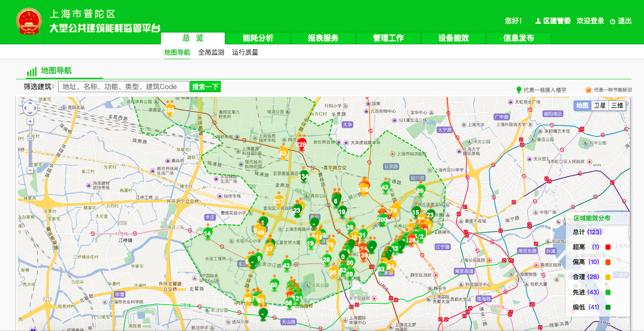This screenshot has width=644, height=331.
Task: Go to 全局监测 sub-navigation link
Action: coord(211,53)
